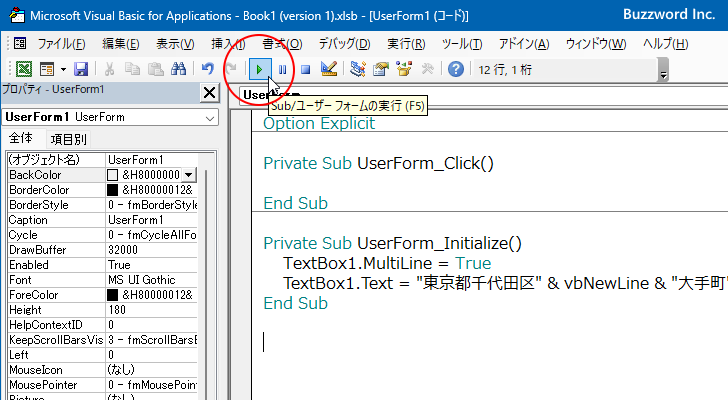Image resolution: width=728 pixels, height=400 pixels.
Task: Click the Enabled value True
Action: [x=151, y=265]
